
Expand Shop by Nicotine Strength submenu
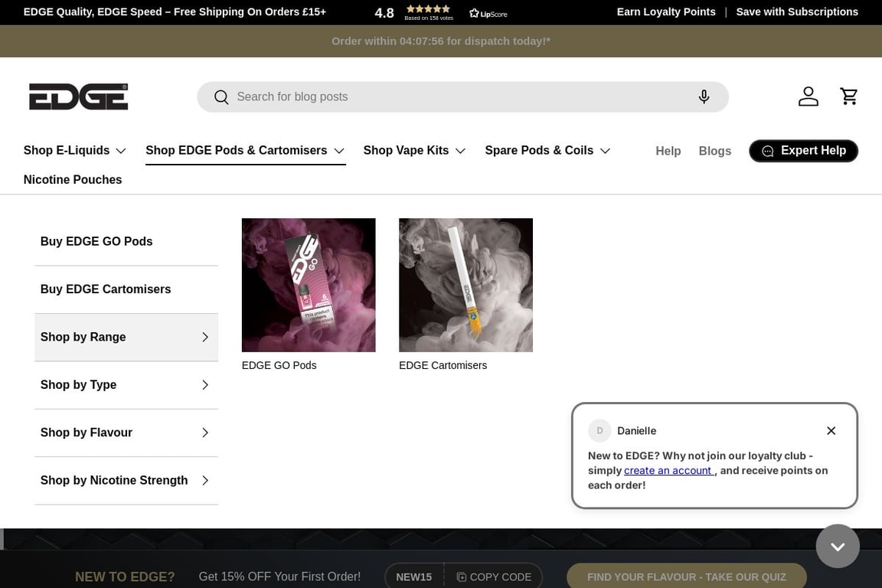[x=126, y=481]
